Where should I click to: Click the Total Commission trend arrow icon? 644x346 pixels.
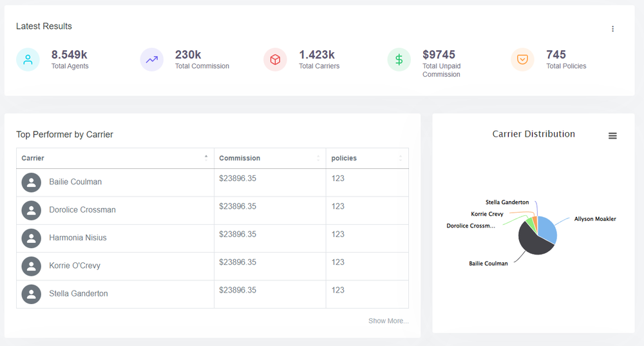pyautogui.click(x=152, y=59)
